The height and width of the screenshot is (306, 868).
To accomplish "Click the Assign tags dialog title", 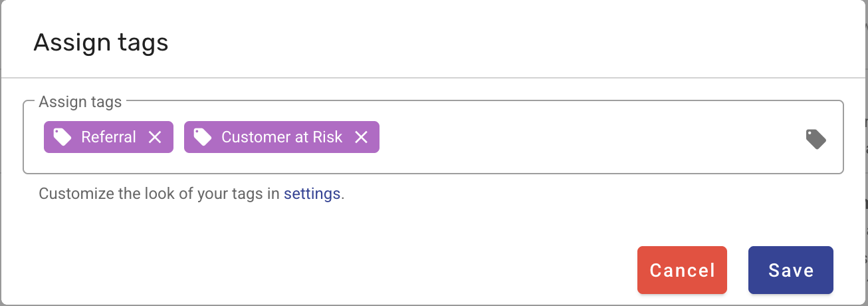I will click(101, 43).
